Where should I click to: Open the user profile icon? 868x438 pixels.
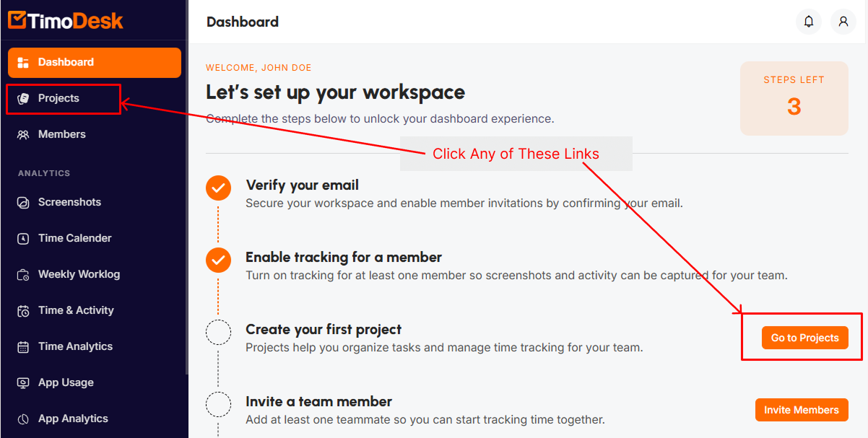843,22
